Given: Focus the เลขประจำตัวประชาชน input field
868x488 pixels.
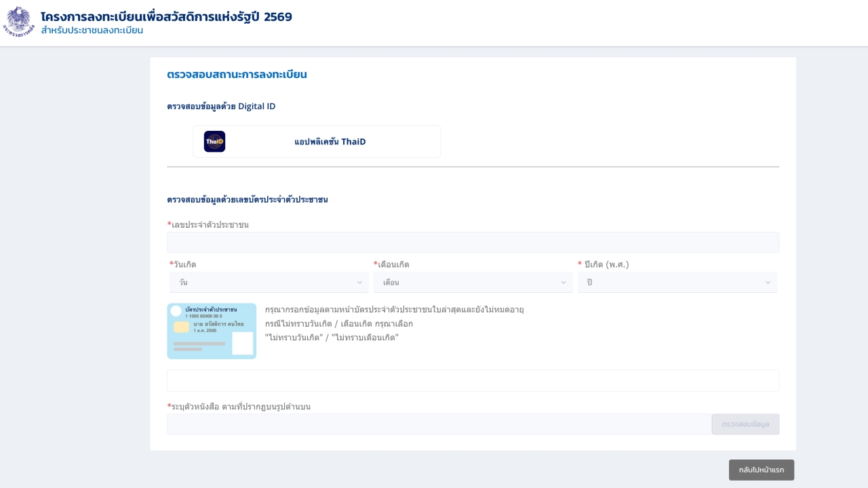Looking at the screenshot, I should tap(473, 243).
